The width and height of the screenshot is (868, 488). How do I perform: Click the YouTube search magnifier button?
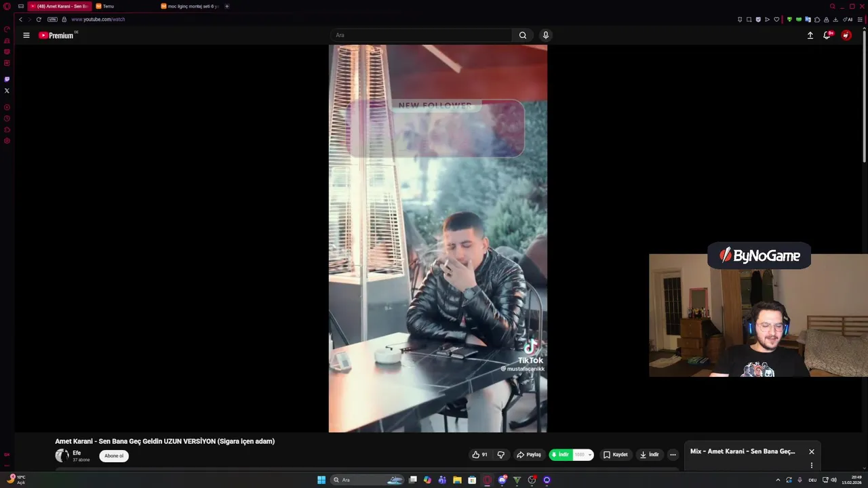pyautogui.click(x=523, y=35)
